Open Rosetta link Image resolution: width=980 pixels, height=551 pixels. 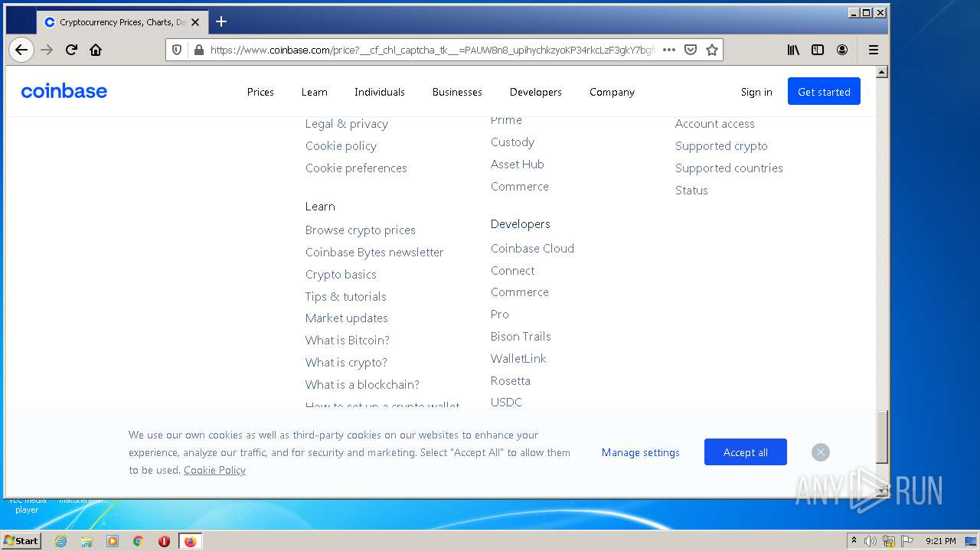tap(511, 381)
